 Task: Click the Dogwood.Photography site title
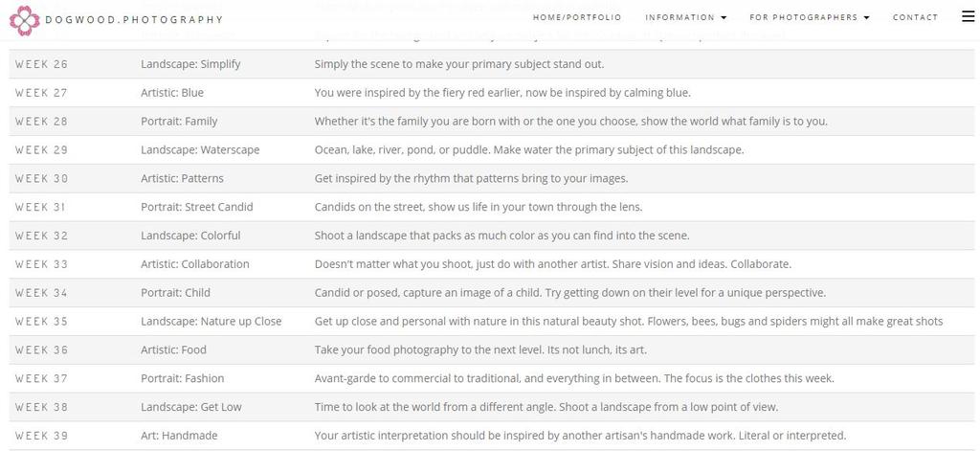(134, 19)
